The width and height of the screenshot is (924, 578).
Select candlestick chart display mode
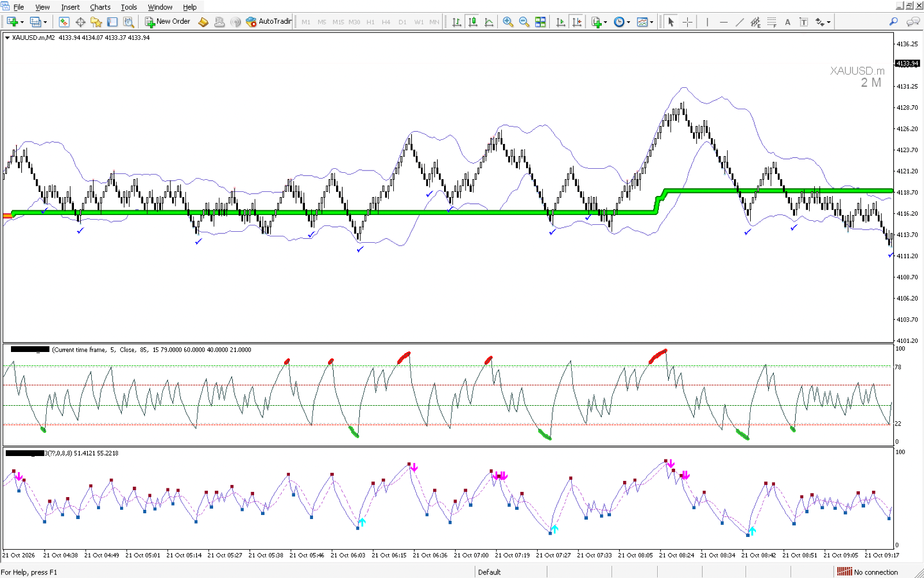tap(473, 22)
